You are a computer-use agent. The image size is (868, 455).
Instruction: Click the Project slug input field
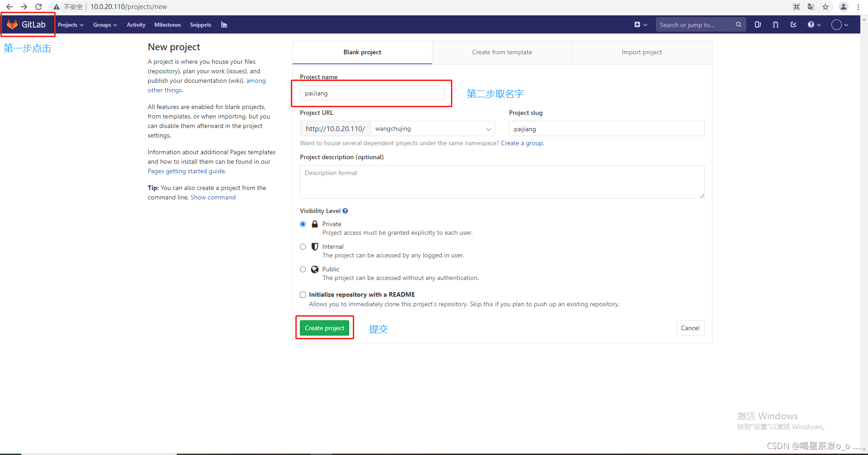click(x=607, y=129)
